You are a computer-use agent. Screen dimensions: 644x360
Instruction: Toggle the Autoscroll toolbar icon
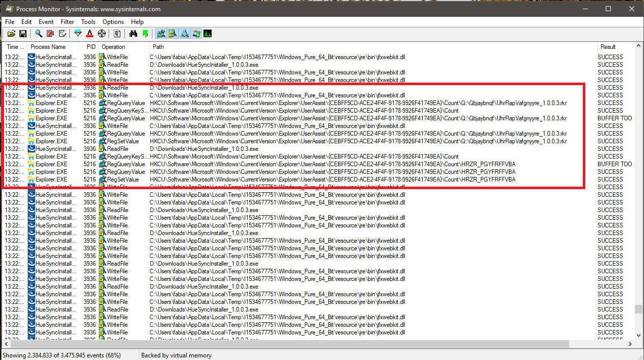pyautogui.click(x=50, y=34)
